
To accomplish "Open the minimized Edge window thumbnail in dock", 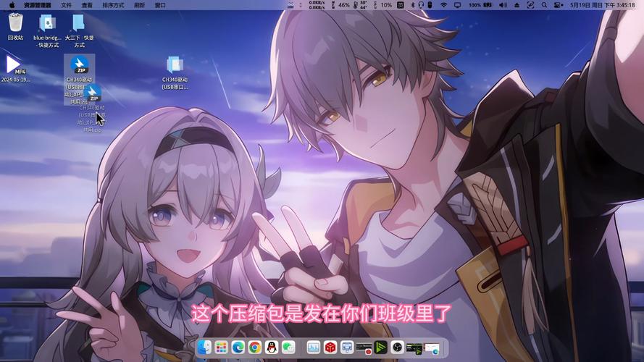I will (x=432, y=349).
